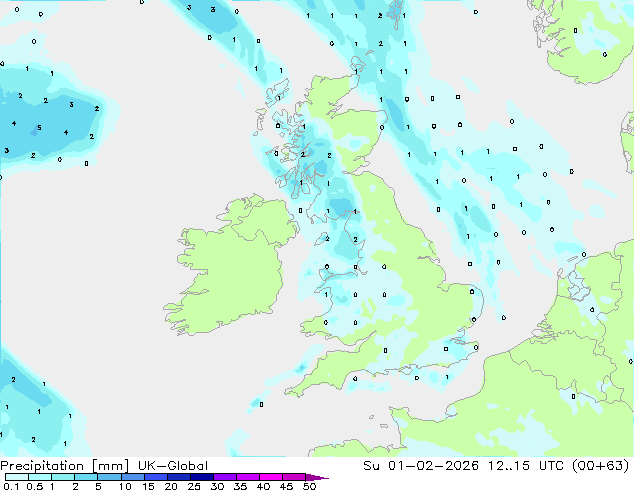This screenshot has width=634, height=490.
Task: Click the '10' legend scale label
Action: [x=125, y=486]
